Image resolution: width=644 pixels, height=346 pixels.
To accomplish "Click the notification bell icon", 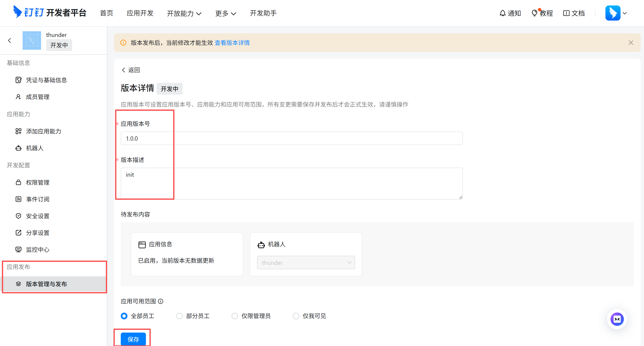I will click(502, 13).
